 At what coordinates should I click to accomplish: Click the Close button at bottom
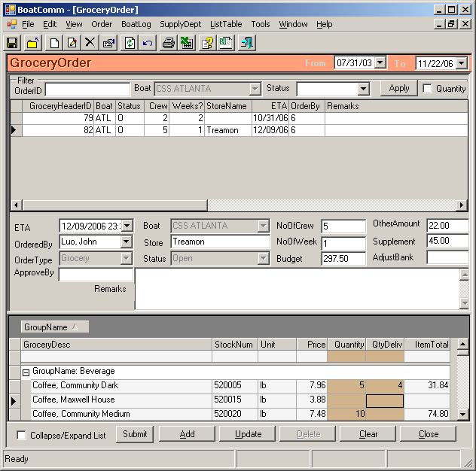[429, 434]
